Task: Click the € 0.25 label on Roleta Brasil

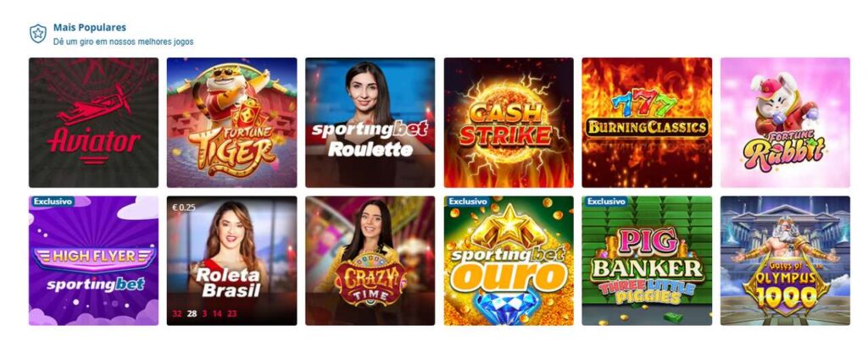Action: (184, 207)
